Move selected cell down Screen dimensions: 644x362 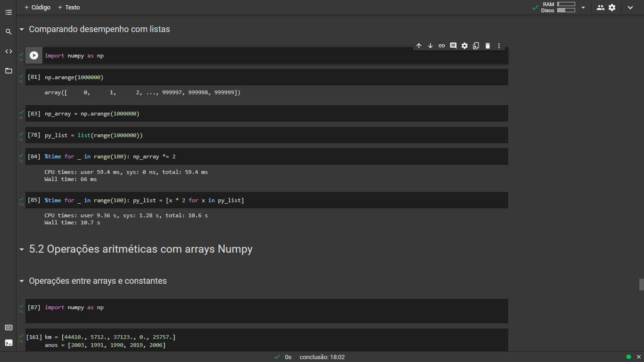tap(430, 46)
